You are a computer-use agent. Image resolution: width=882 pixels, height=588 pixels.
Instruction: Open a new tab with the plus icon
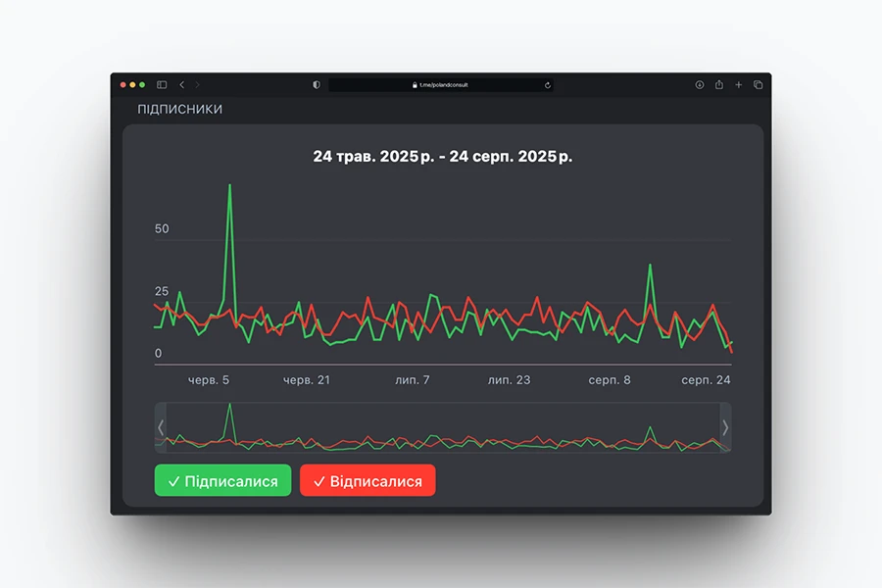click(739, 85)
